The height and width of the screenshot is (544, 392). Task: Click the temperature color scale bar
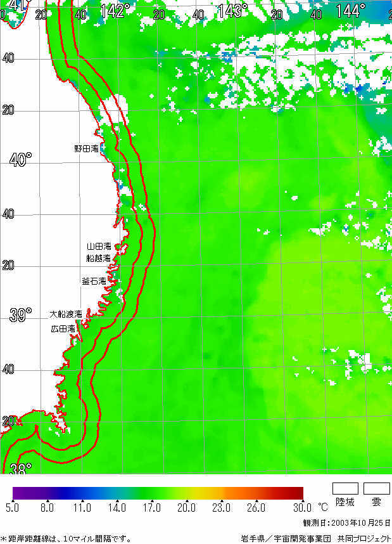[158, 493]
